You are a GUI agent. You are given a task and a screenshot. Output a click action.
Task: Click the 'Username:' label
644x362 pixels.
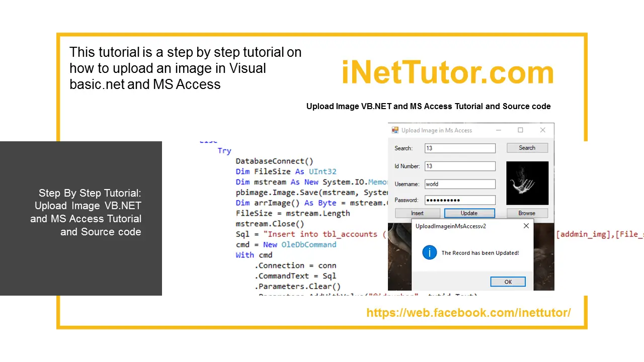[407, 184]
